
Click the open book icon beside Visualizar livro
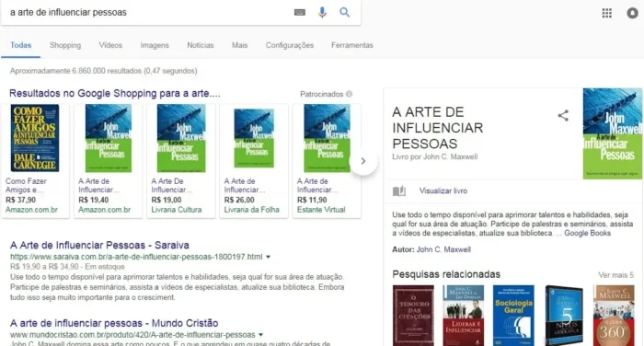point(399,191)
